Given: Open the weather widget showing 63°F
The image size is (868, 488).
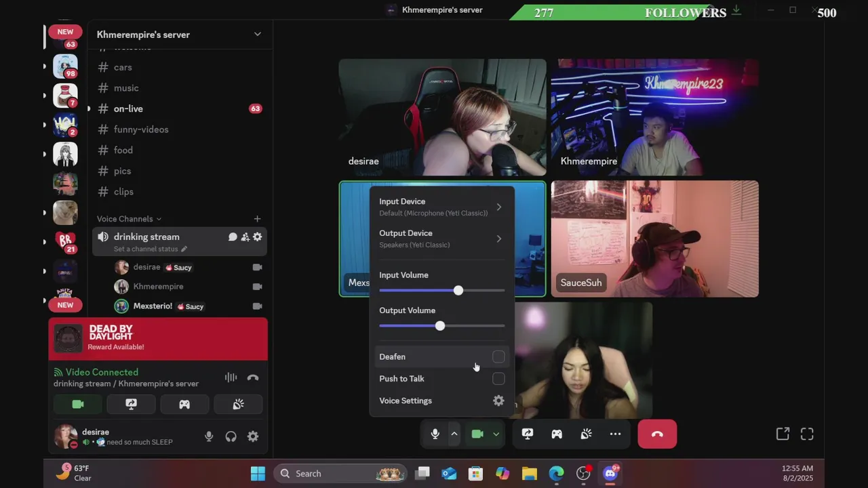Looking at the screenshot, I should (73, 473).
